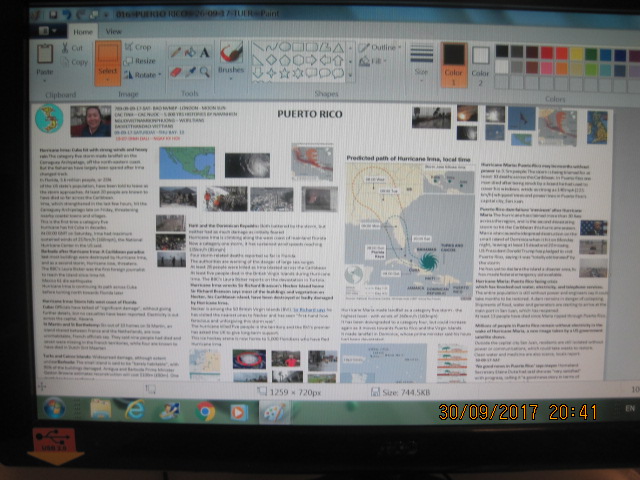The width and height of the screenshot is (640, 480).
Task: Activate the Color 1 button
Action: [x=454, y=64]
